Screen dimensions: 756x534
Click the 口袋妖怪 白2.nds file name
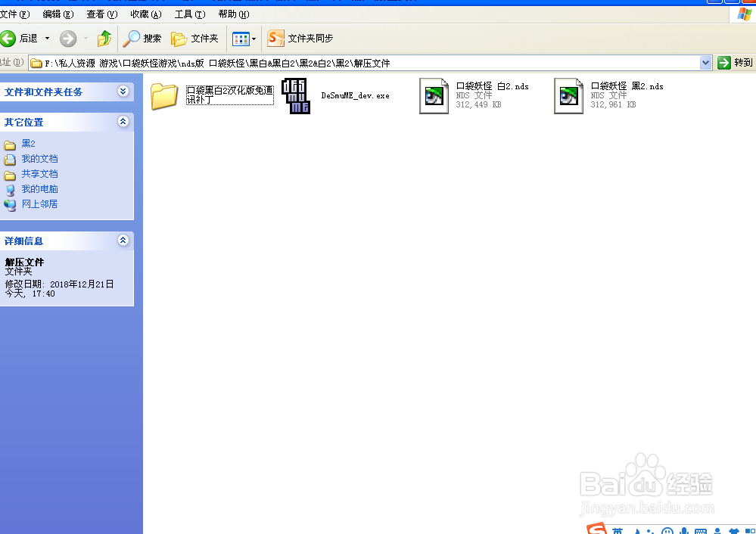coord(492,86)
